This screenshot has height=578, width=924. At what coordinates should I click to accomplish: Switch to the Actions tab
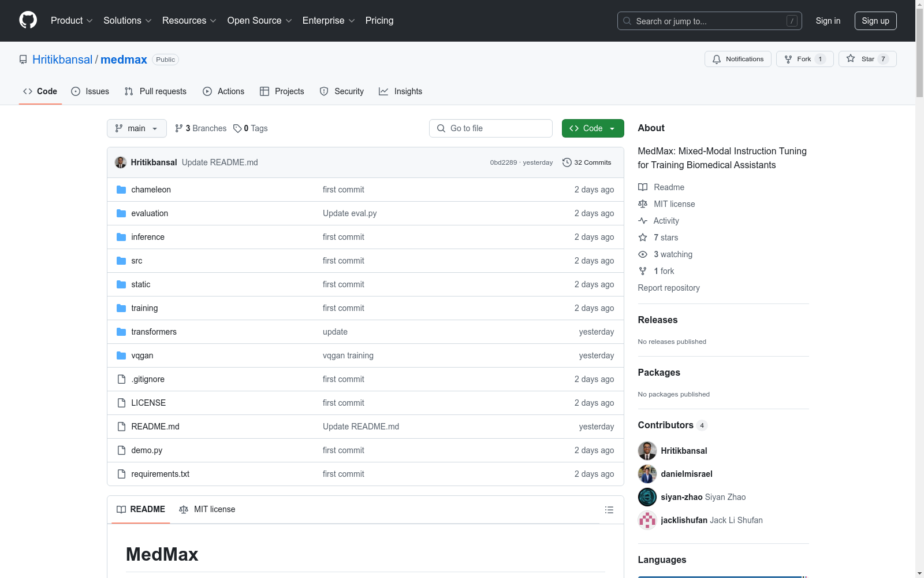223,91
